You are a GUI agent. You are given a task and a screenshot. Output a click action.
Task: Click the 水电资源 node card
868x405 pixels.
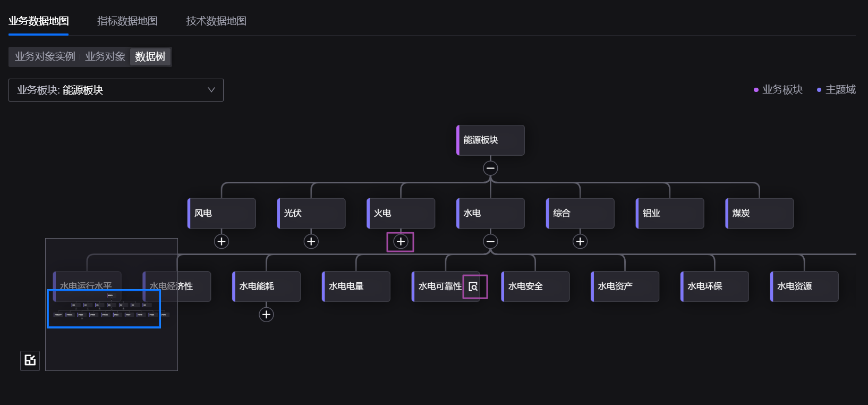click(804, 286)
